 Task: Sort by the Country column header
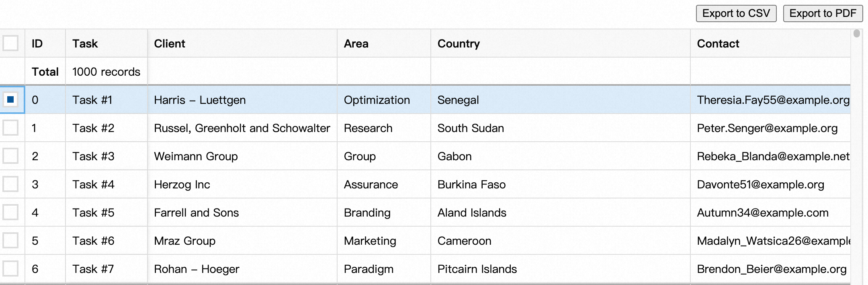point(459,43)
